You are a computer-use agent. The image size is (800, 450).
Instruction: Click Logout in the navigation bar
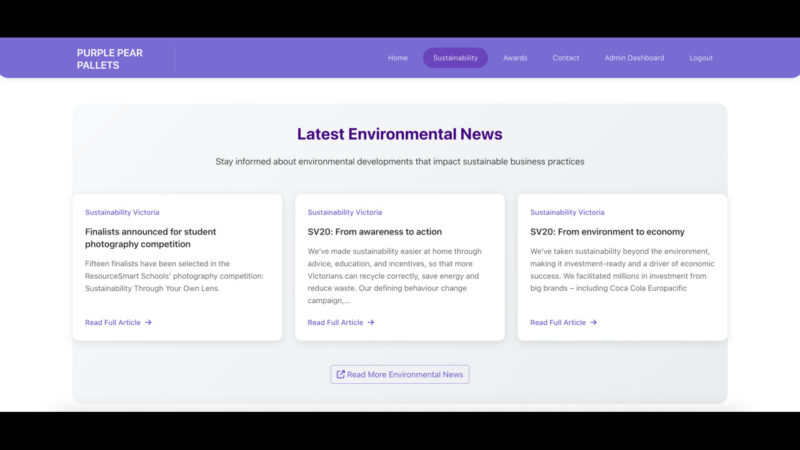tap(701, 58)
